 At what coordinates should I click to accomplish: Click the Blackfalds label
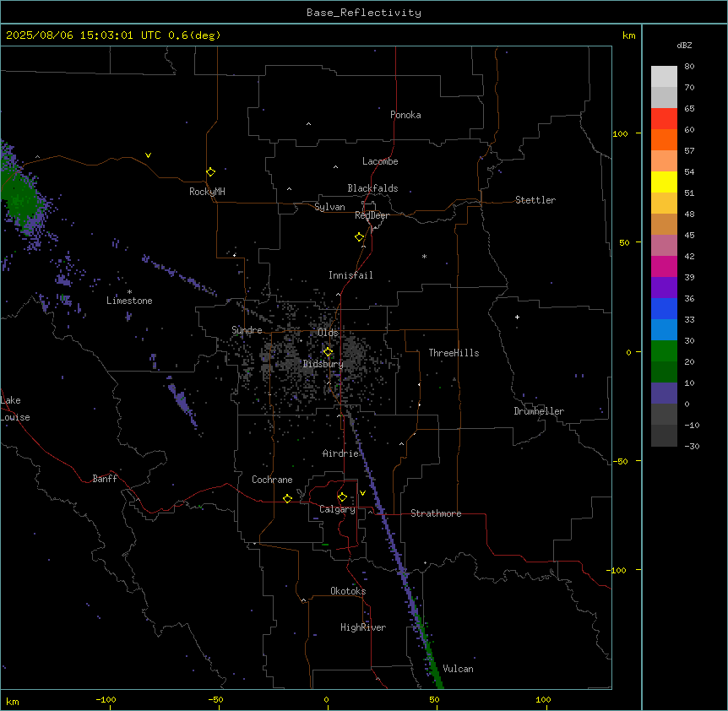(372, 188)
